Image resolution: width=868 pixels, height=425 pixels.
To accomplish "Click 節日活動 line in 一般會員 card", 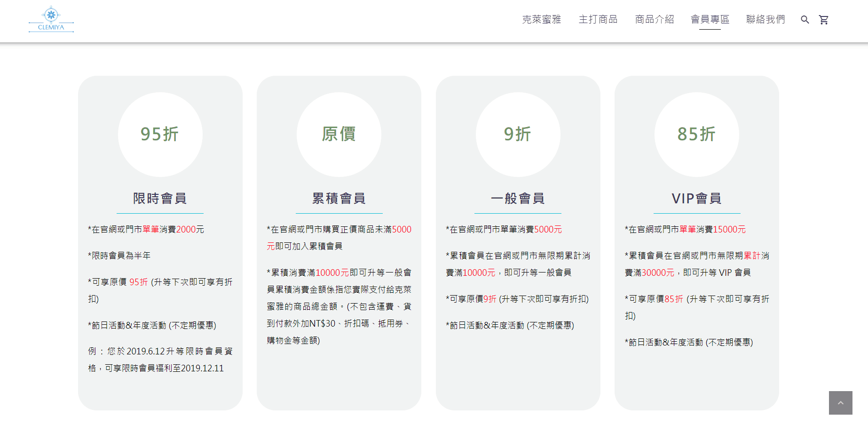I will [x=510, y=325].
